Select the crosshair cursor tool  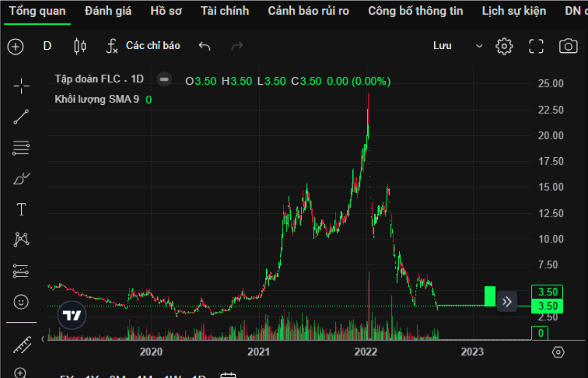(21, 86)
